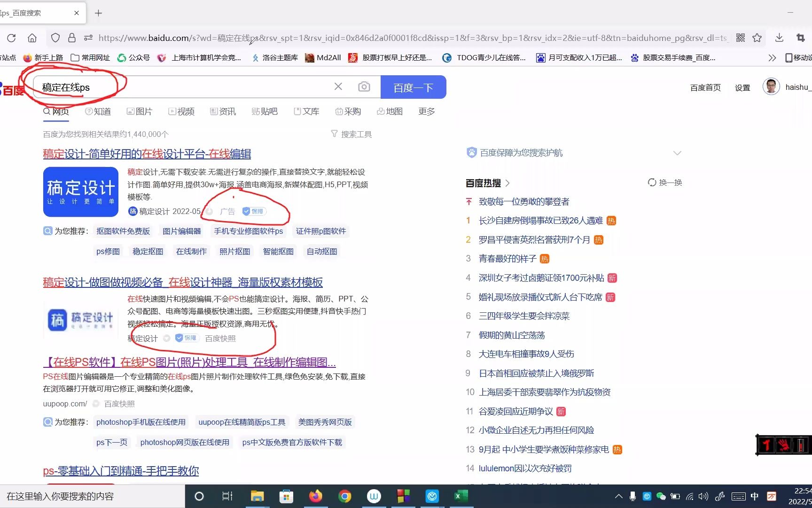Open 【在线PS软件】 search result link

[189, 362]
